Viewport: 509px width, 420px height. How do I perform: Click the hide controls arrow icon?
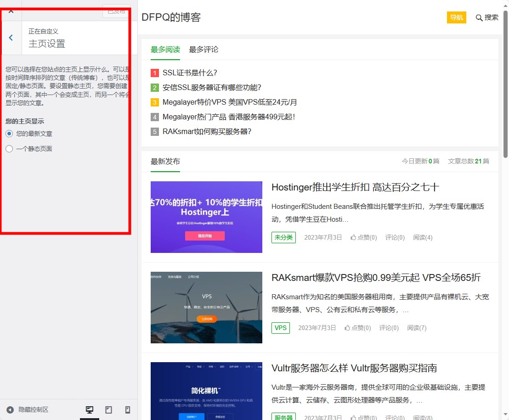point(10,410)
